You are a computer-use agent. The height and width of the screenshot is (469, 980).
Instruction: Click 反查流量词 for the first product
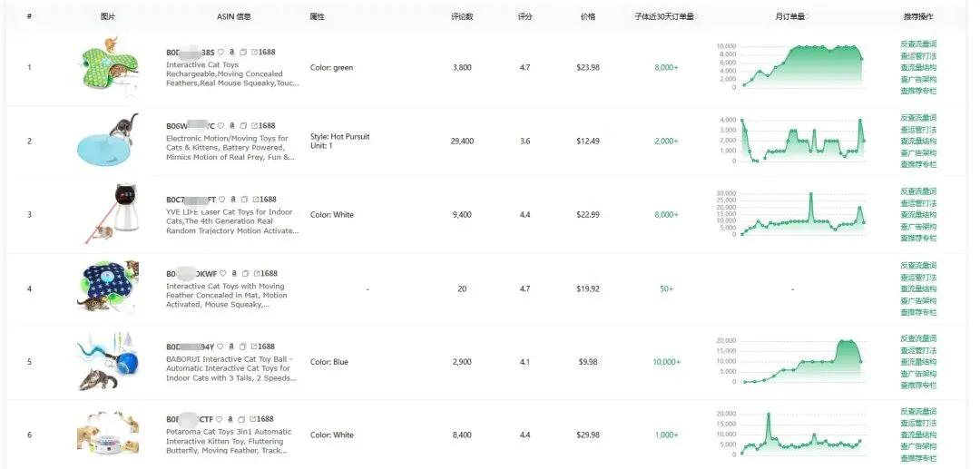pyautogui.click(x=917, y=44)
